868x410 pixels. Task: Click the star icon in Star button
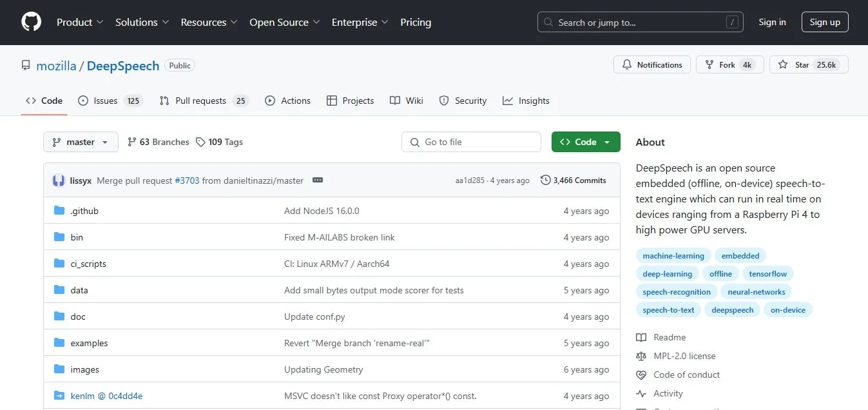coord(783,65)
